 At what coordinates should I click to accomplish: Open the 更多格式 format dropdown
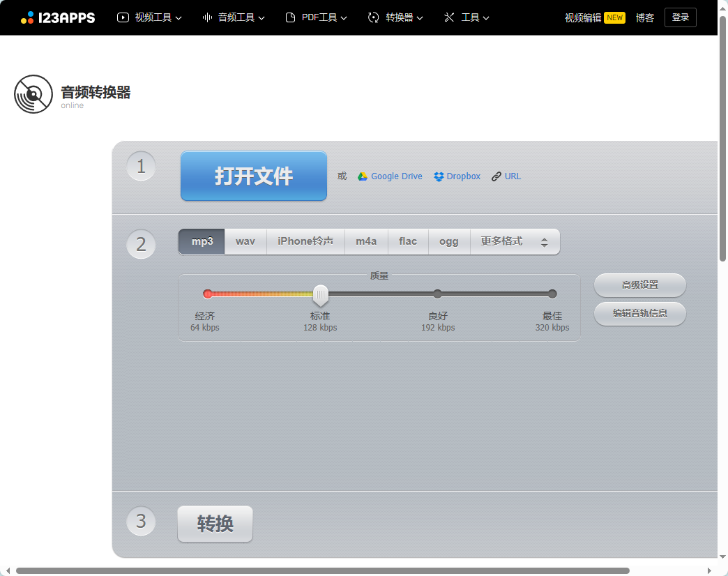(x=515, y=242)
